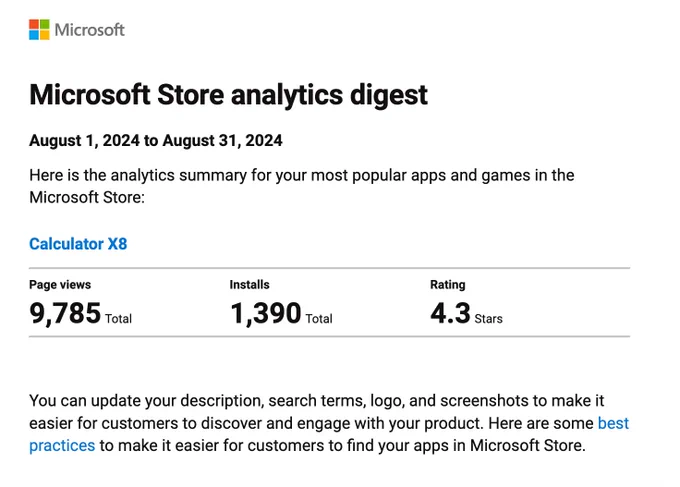This screenshot has height=487, width=680.
Task: Click the Microsoft four-square logo icon
Action: click(39, 29)
